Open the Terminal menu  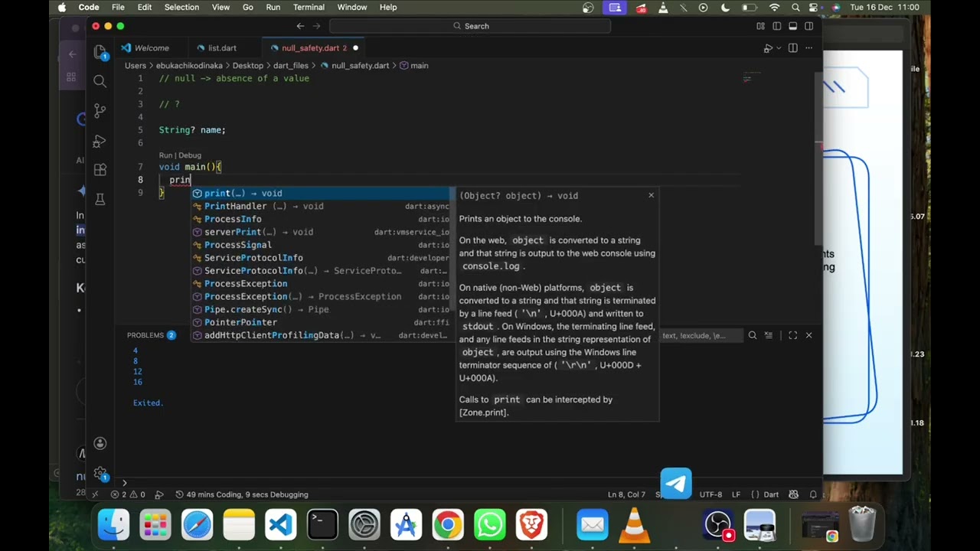(309, 7)
